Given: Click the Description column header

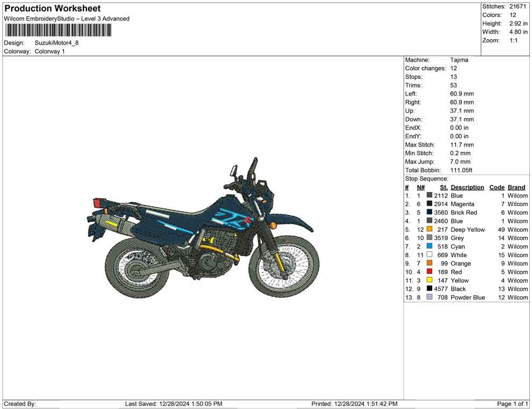Looking at the screenshot, I should tap(468, 187).
